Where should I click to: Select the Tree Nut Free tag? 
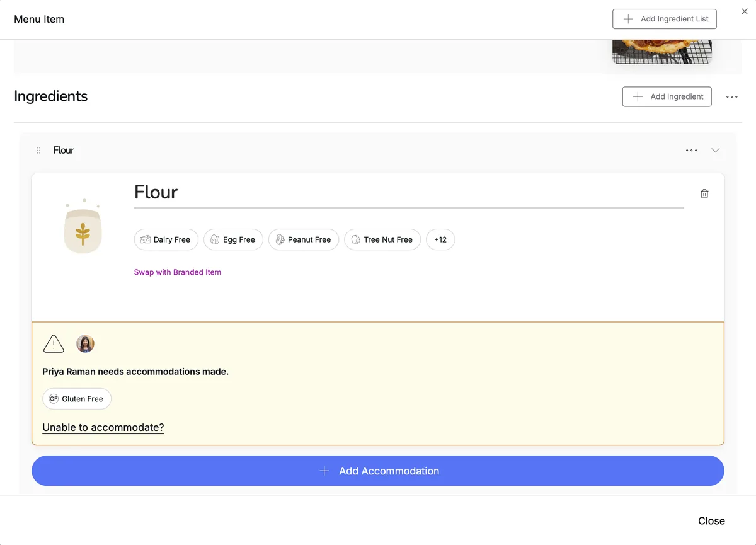(x=382, y=239)
